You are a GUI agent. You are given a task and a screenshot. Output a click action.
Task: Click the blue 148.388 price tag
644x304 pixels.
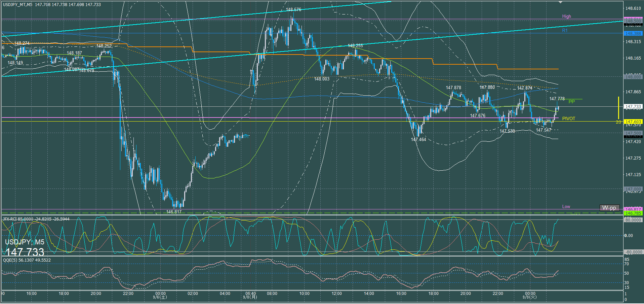pyautogui.click(x=633, y=34)
